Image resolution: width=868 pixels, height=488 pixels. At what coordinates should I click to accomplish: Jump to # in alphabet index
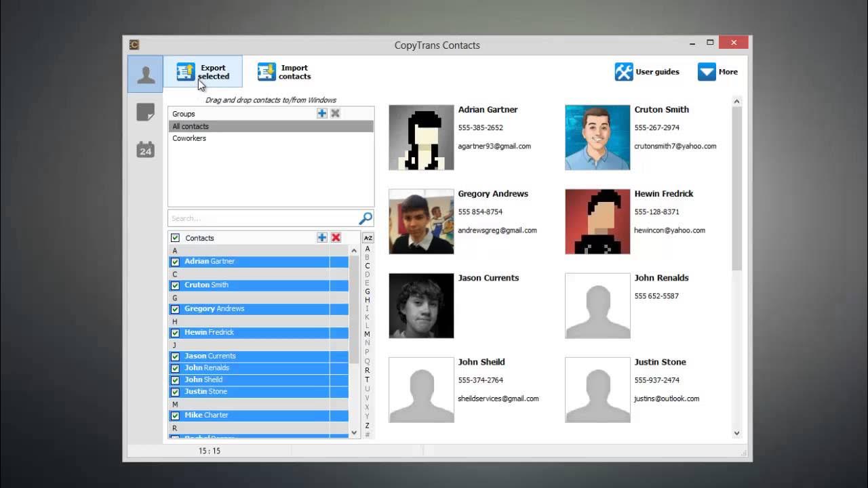pos(368,434)
